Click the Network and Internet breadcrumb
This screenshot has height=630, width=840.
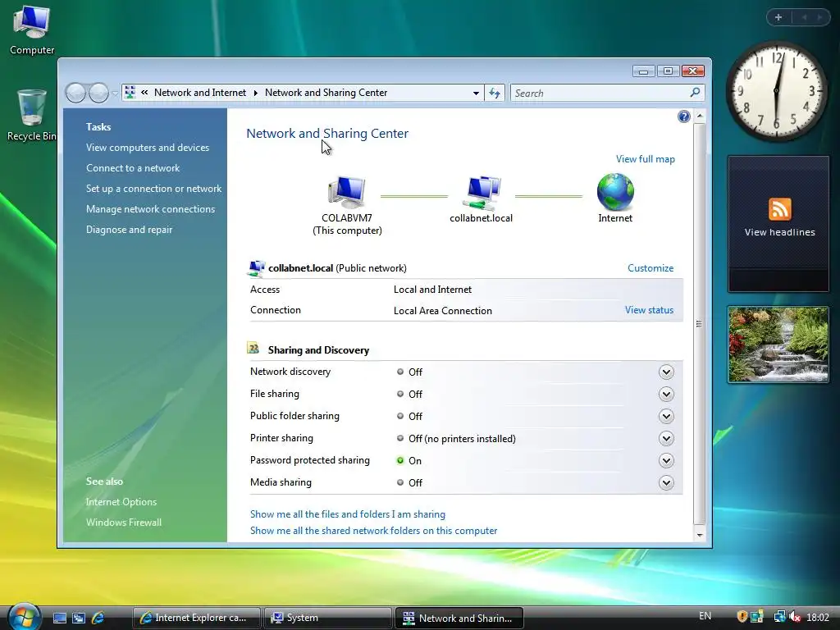tap(200, 93)
